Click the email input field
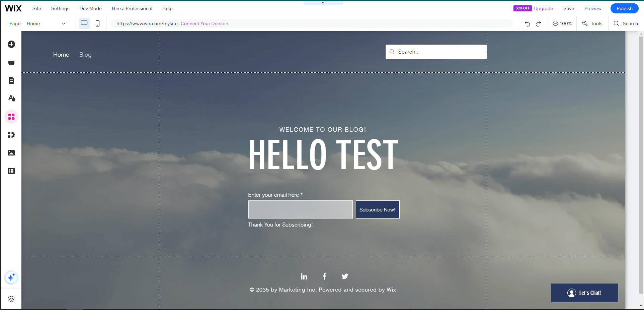This screenshot has width=644, height=310. point(300,209)
